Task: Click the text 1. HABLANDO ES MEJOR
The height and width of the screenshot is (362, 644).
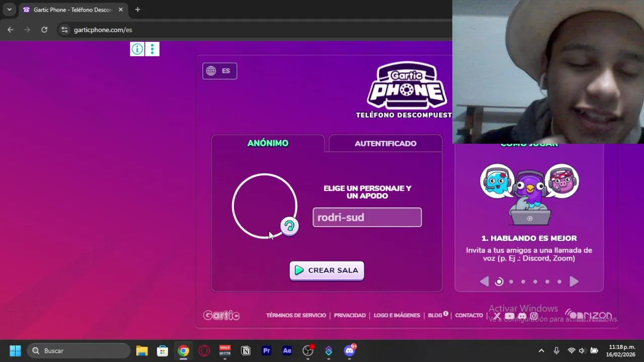Action: 529,238
